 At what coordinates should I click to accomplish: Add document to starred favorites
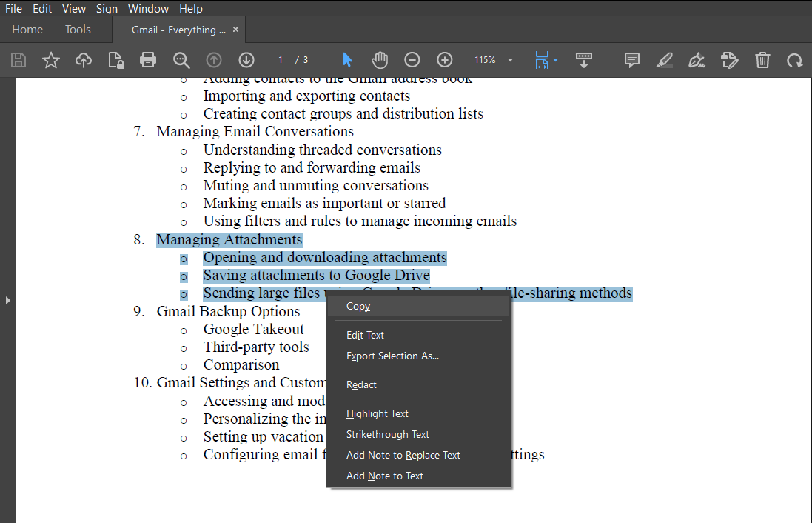point(51,60)
